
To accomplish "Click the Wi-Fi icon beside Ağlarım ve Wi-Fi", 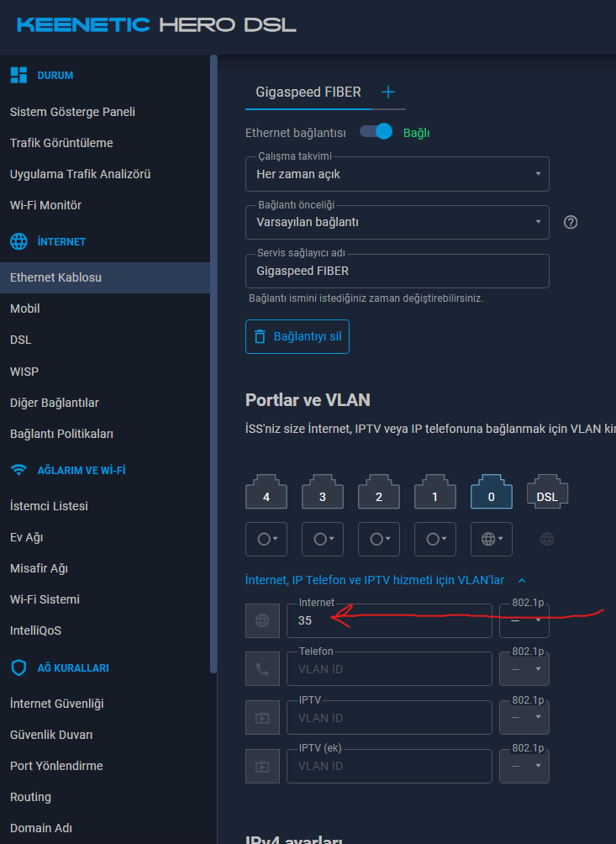I will coord(18,470).
